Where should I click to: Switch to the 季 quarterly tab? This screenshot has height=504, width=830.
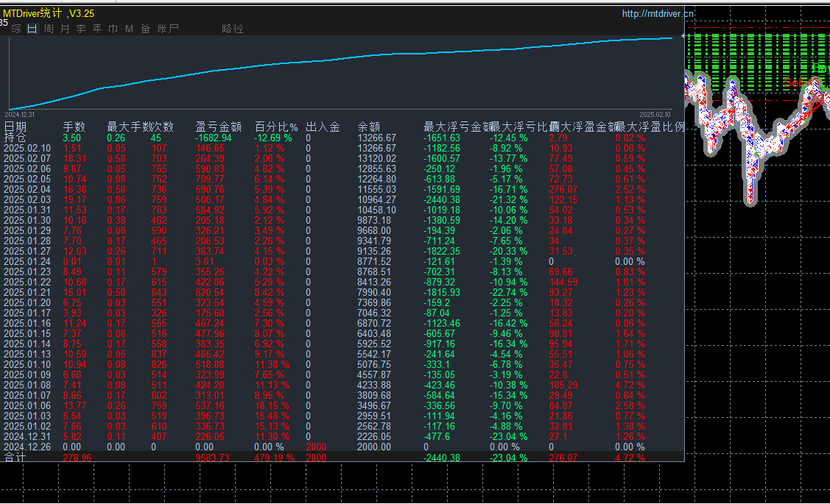point(81,29)
